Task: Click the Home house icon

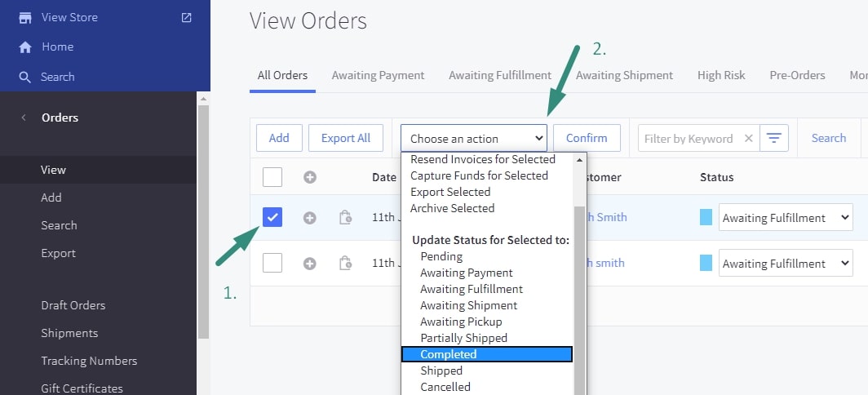Action: point(25,47)
